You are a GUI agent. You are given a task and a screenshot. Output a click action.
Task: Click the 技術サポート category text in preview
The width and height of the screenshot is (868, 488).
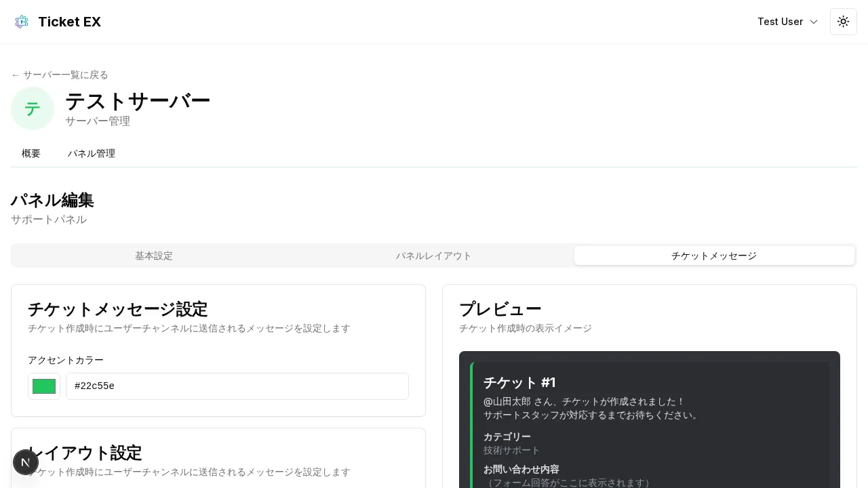[x=512, y=450]
